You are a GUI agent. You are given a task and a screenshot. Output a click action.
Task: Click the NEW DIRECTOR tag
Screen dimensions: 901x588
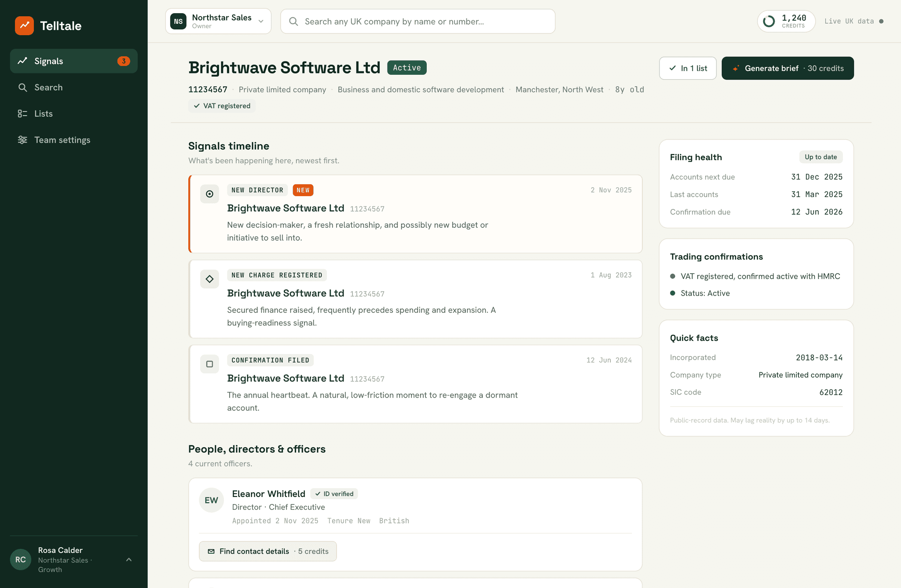257,190
